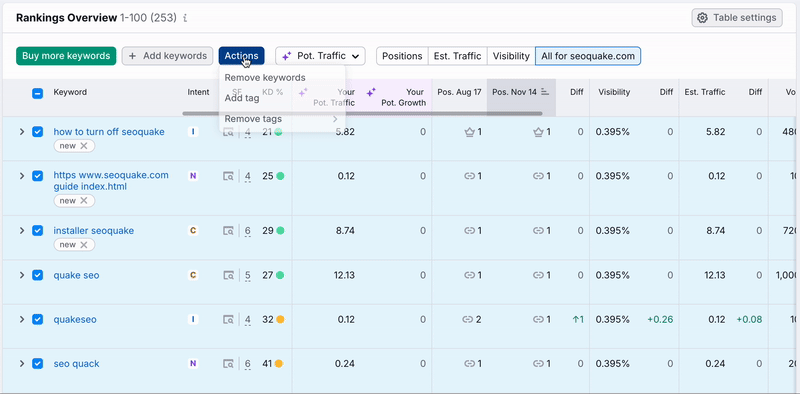Click Buy more keywords button
The image size is (800, 394).
pos(66,56)
